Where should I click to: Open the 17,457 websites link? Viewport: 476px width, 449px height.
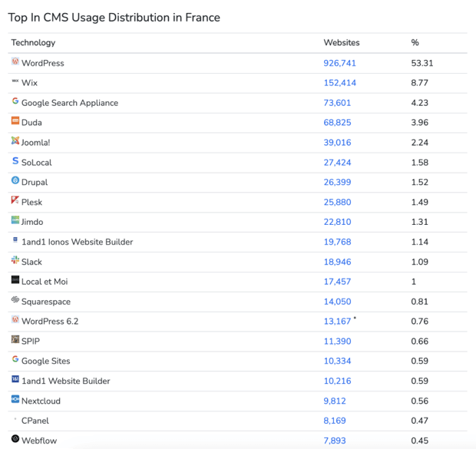tap(337, 282)
